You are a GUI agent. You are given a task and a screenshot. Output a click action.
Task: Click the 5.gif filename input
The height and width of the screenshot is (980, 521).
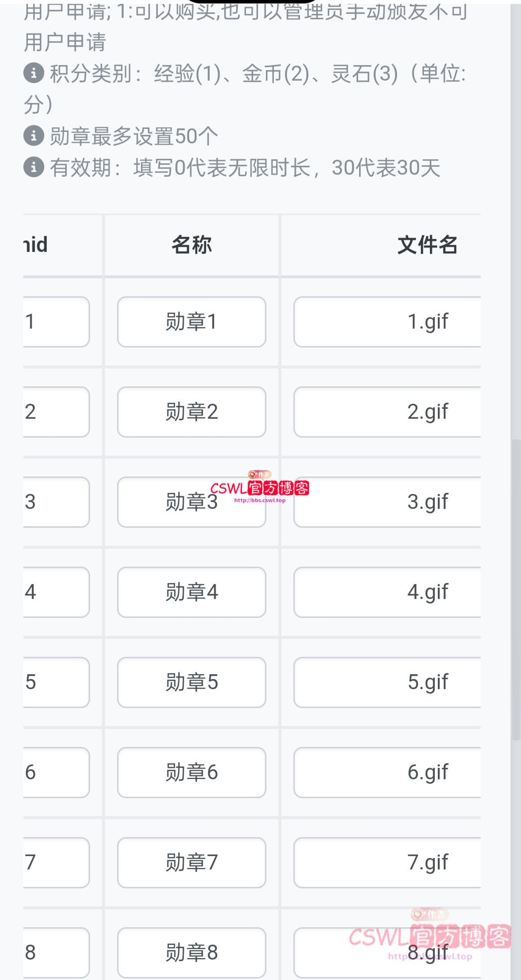(388, 682)
